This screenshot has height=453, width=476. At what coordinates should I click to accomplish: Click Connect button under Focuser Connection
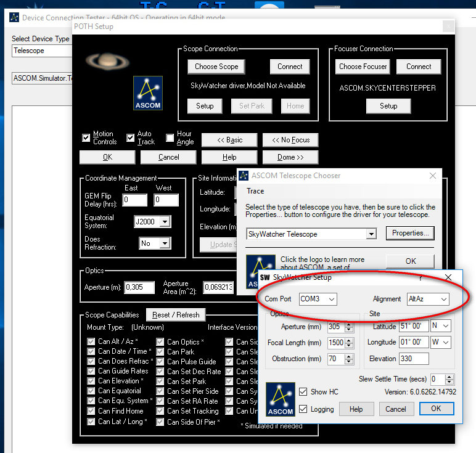[x=419, y=67]
